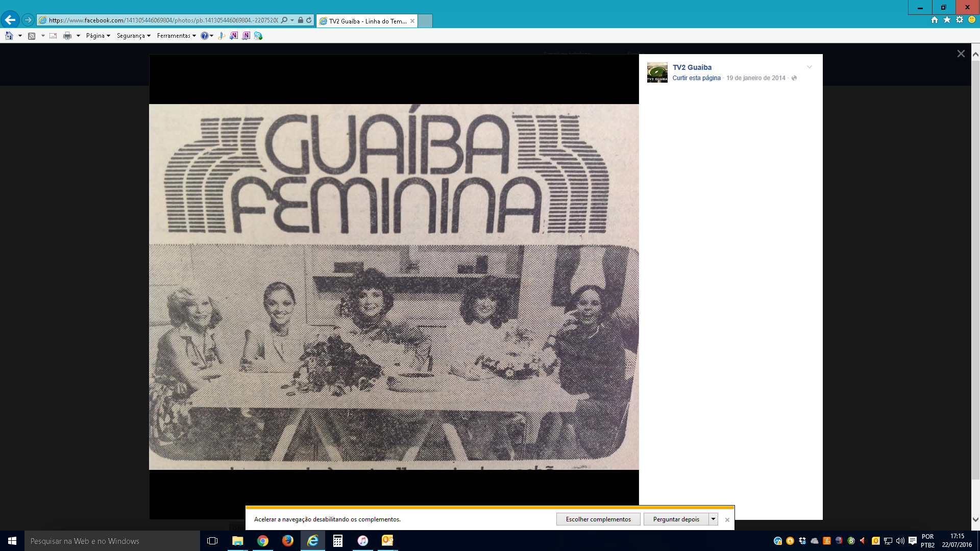Click the browser forward arrow button
This screenshot has height=551, width=980.
click(x=28, y=20)
